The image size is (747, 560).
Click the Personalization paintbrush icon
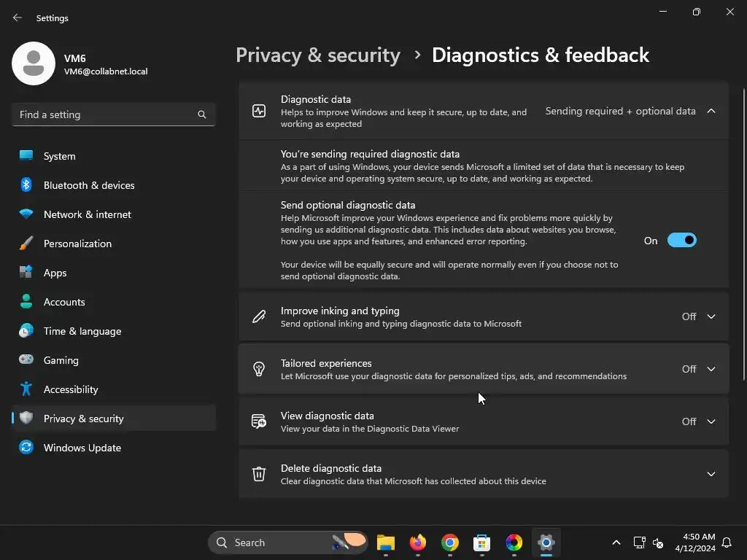pos(26,243)
